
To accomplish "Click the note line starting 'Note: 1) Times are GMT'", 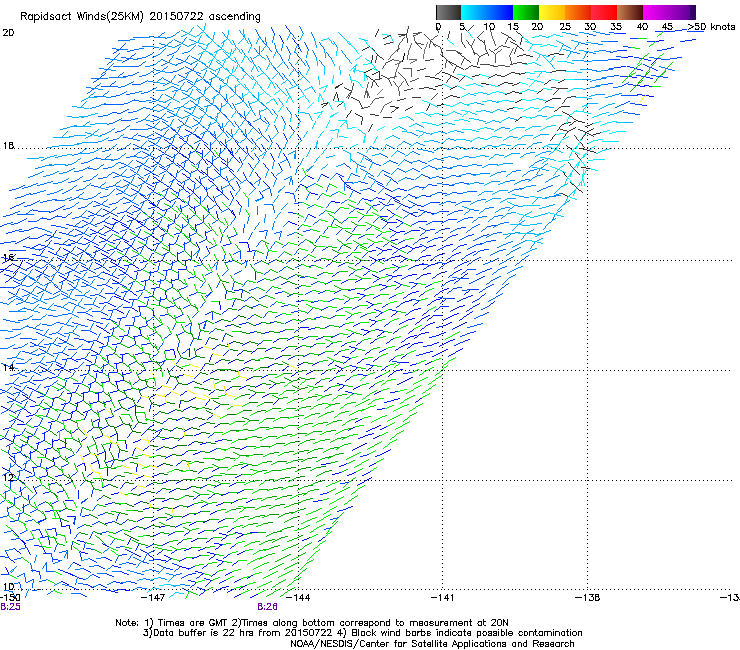I will (x=312, y=623).
